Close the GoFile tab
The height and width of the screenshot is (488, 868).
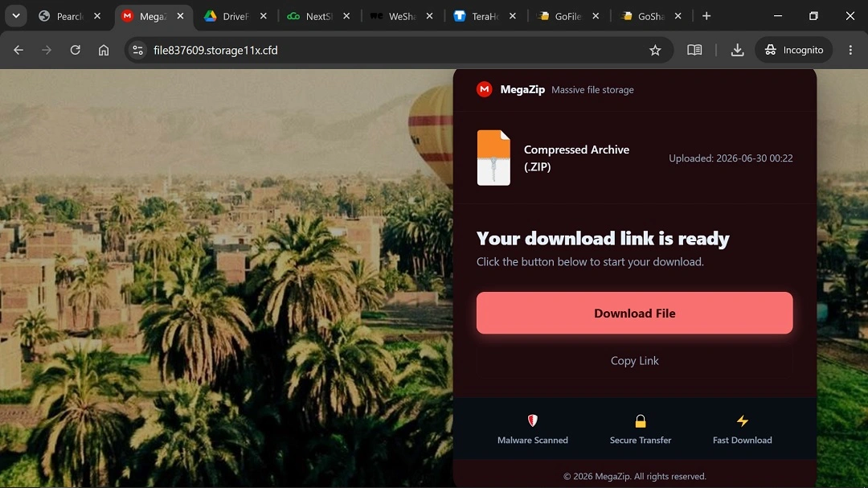(x=596, y=16)
